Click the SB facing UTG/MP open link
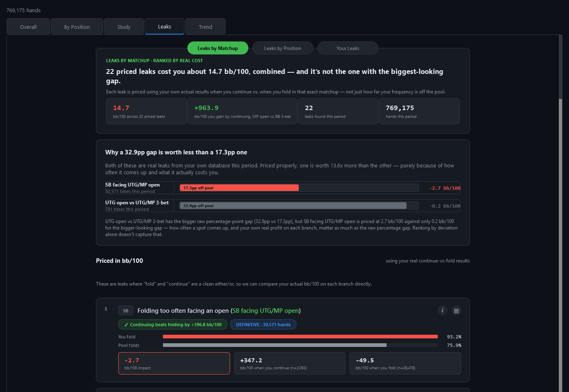This screenshot has width=569, height=392. click(x=266, y=311)
